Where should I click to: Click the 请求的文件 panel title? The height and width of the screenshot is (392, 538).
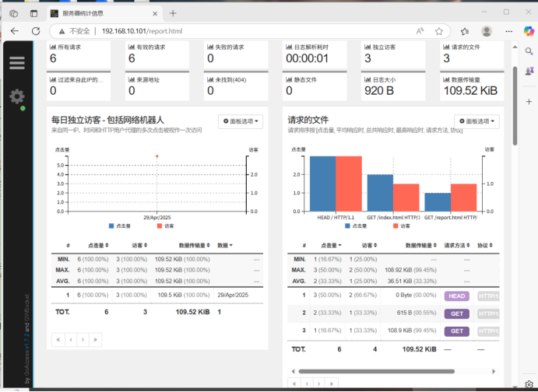click(x=308, y=120)
